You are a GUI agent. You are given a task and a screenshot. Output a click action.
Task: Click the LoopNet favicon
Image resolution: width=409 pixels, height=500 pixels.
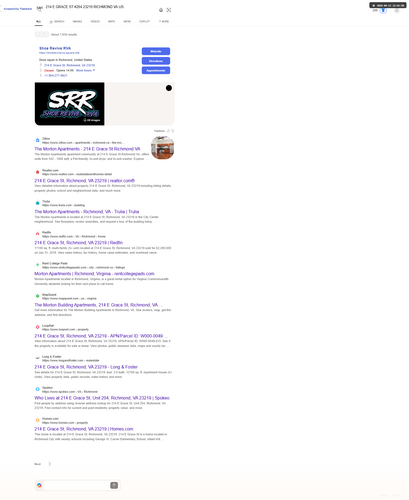[x=37, y=327]
